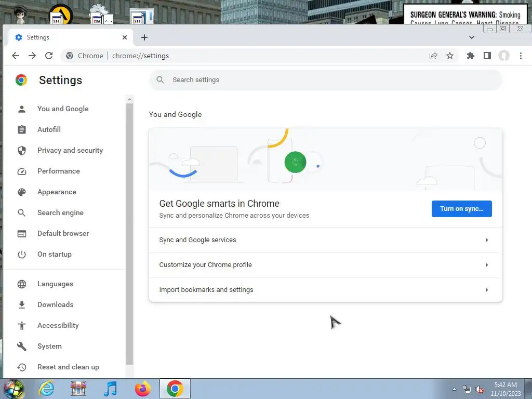Click the Chrome logo beside Settings title
532x399 pixels.
[21, 80]
